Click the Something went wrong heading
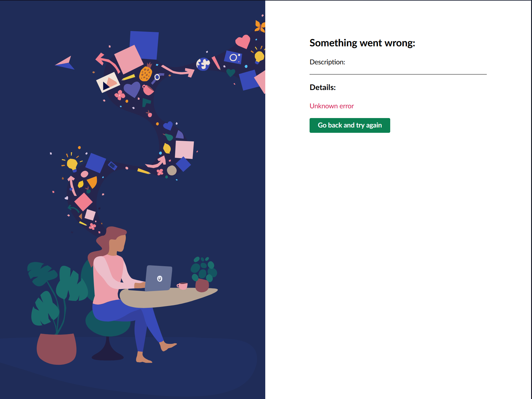Image resolution: width=532 pixels, height=399 pixels. pyautogui.click(x=362, y=43)
